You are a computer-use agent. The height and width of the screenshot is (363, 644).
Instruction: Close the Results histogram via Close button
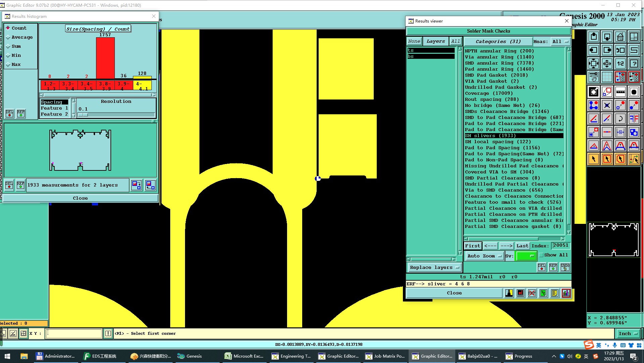(x=80, y=198)
